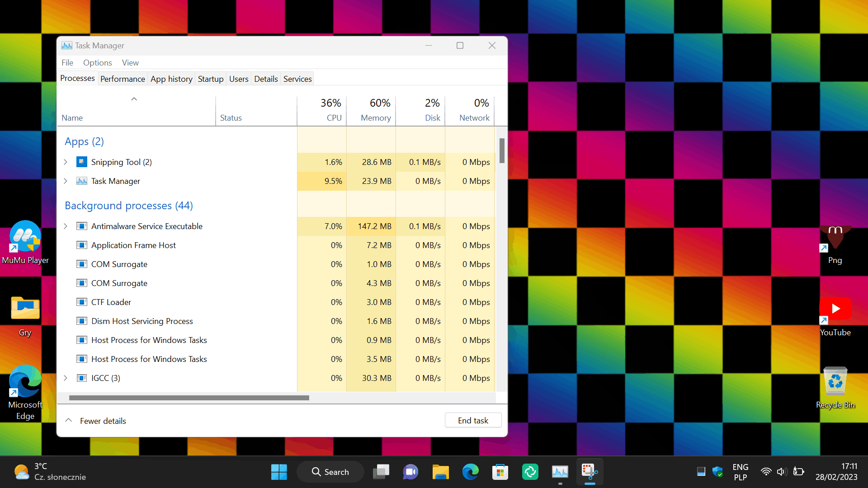This screenshot has width=868, height=488.
Task: Click the Antimalware Service Executable icon
Action: tap(82, 226)
